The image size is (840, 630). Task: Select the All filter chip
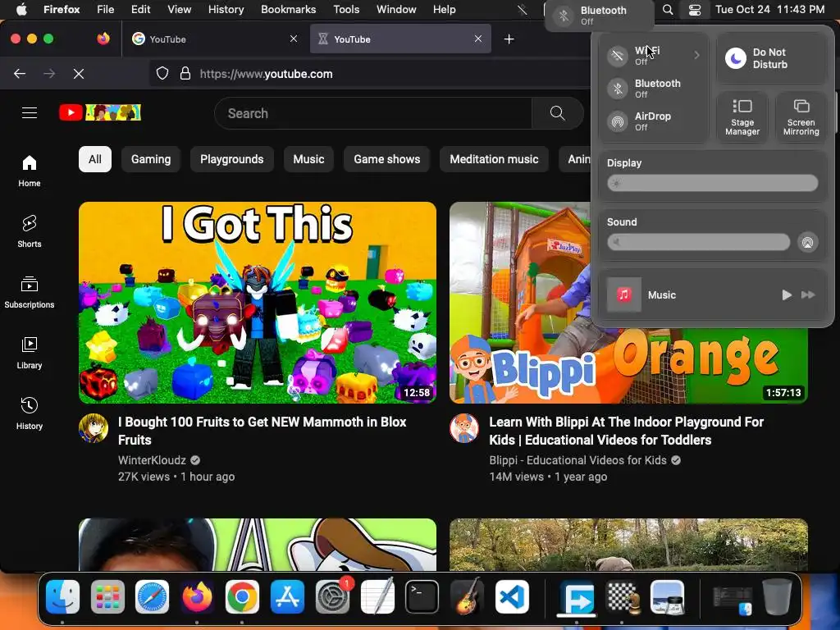(95, 159)
